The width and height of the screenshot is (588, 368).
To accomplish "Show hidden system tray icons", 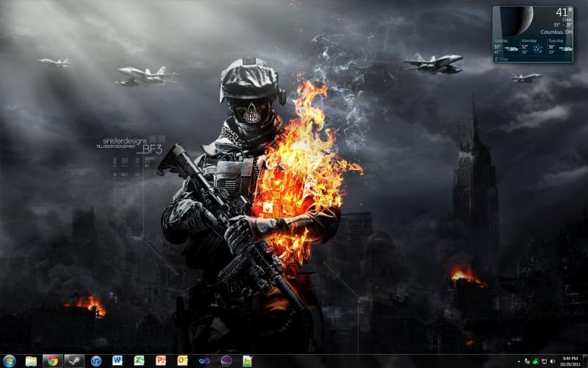I will pos(519,361).
